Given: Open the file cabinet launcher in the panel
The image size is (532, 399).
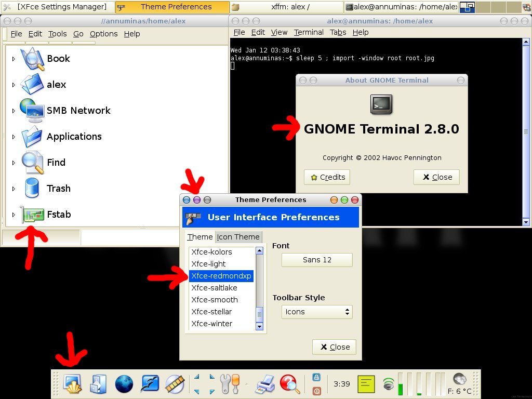Looking at the screenshot, I should (x=98, y=384).
